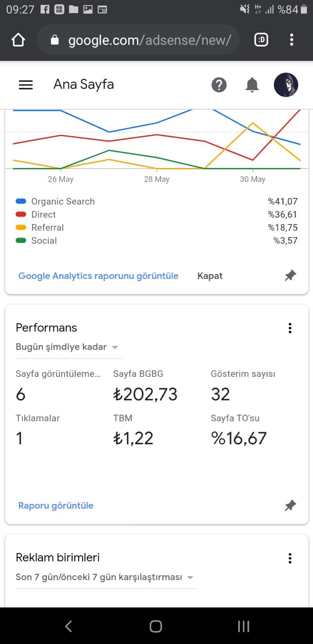
Task: Pin the Analytics traffic sources card
Action: tap(290, 275)
